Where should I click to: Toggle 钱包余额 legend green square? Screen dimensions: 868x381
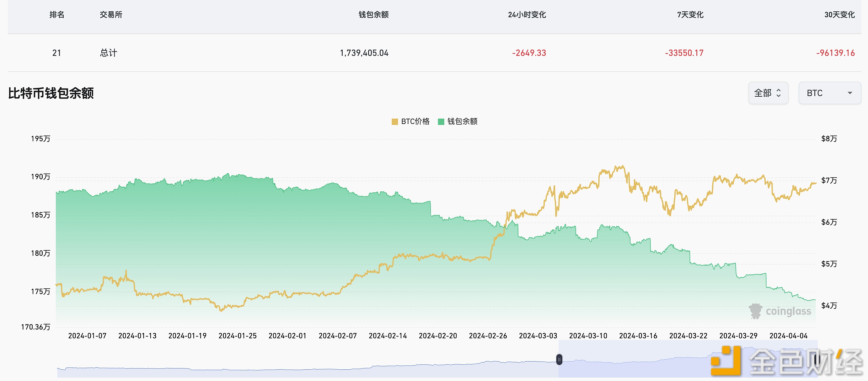441,121
